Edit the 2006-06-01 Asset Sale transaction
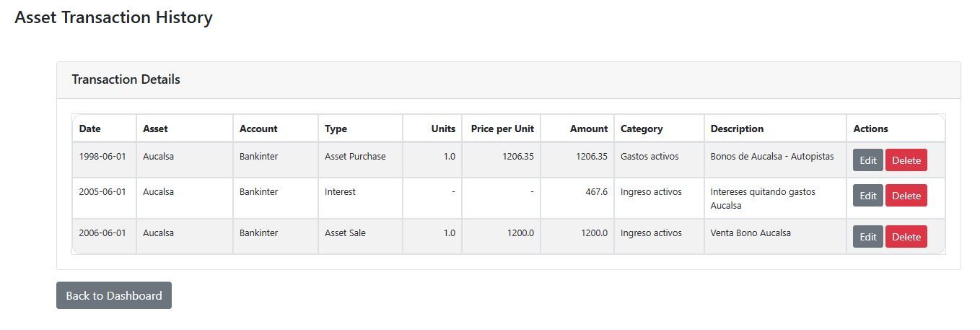Screen dimensions: 980x330 (x=867, y=237)
